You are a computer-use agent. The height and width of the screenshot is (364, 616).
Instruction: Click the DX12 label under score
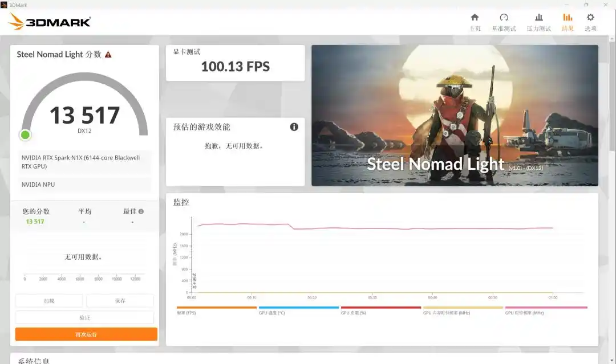click(x=84, y=130)
